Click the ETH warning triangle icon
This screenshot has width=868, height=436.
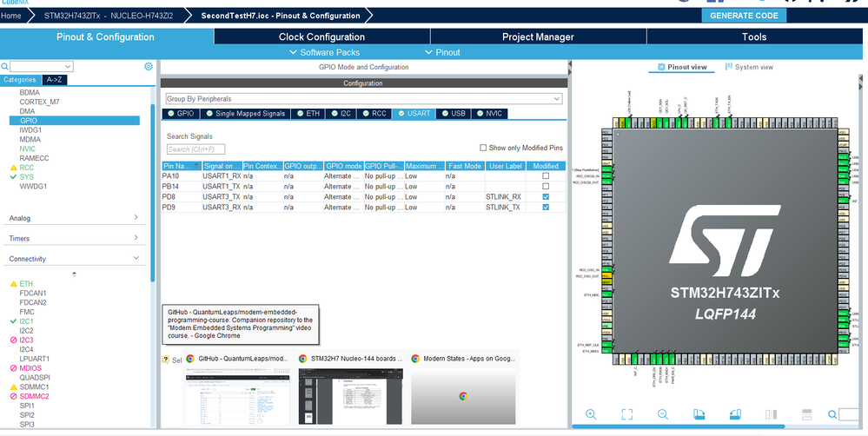pyautogui.click(x=14, y=284)
